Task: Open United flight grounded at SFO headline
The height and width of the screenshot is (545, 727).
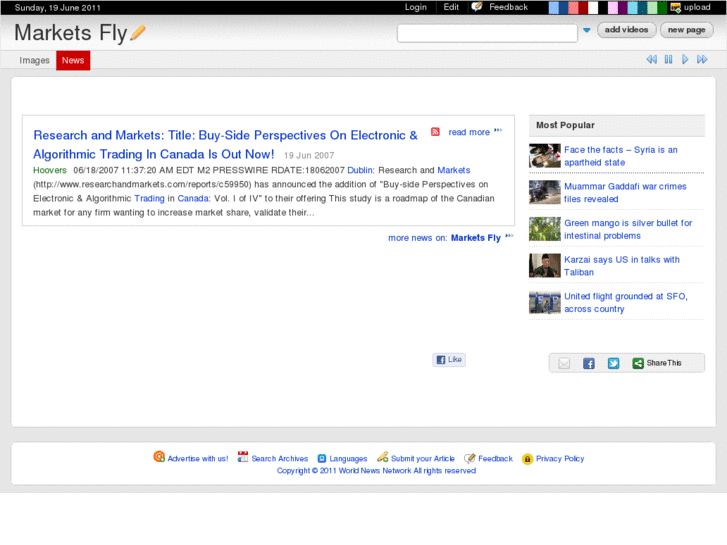Action: click(x=625, y=302)
